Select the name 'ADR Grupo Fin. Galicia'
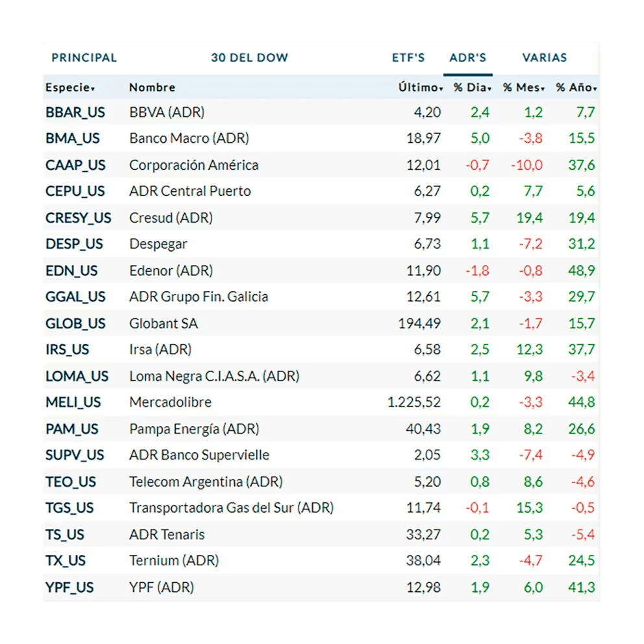This screenshot has height=644, width=644. [199, 297]
